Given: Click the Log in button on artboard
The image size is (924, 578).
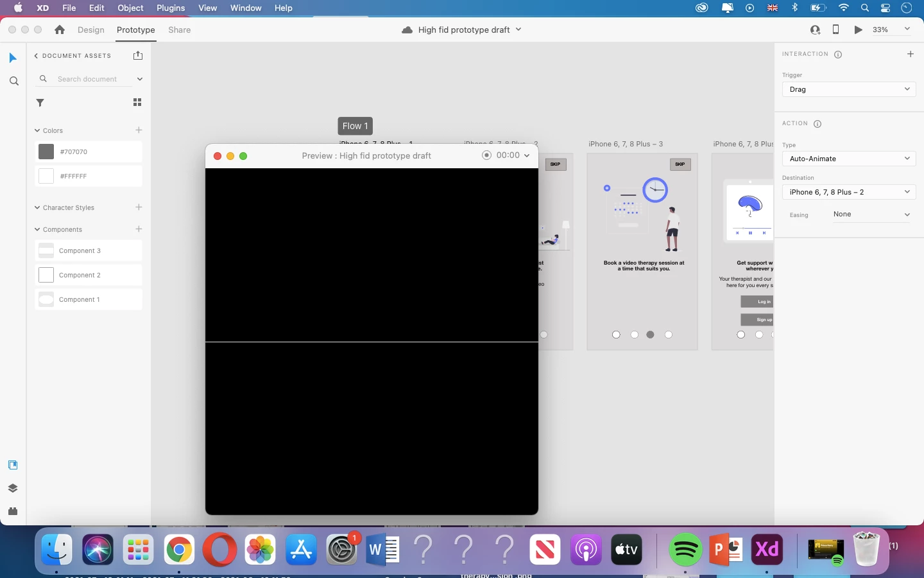Looking at the screenshot, I should 757,301.
